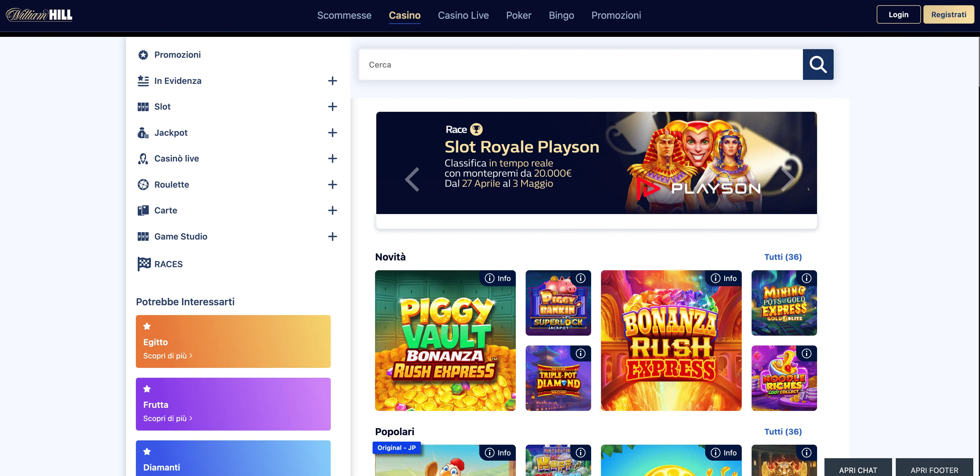The width and height of the screenshot is (980, 476).
Task: Advance to next banner slide arrow
Action: click(x=788, y=179)
